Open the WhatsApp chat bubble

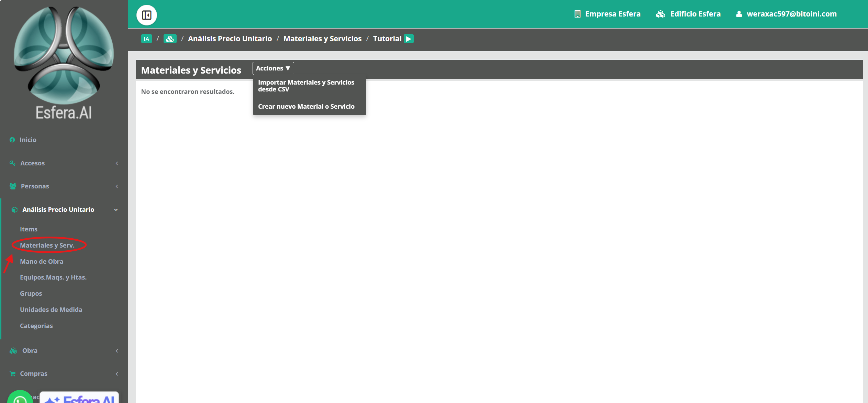(x=20, y=397)
